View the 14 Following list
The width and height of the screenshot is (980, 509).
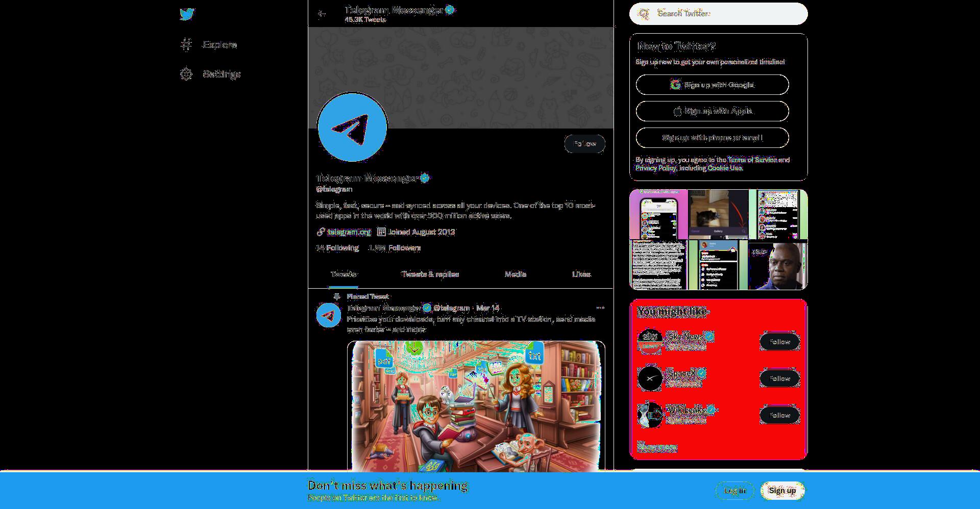337,248
